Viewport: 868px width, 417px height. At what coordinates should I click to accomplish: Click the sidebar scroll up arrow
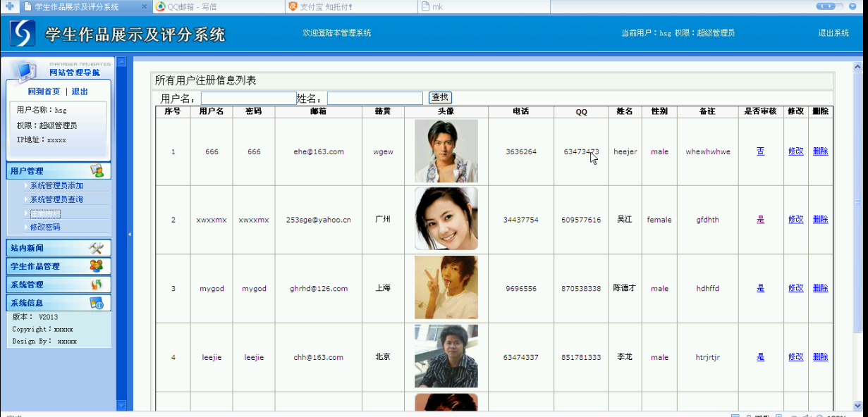[121, 62]
